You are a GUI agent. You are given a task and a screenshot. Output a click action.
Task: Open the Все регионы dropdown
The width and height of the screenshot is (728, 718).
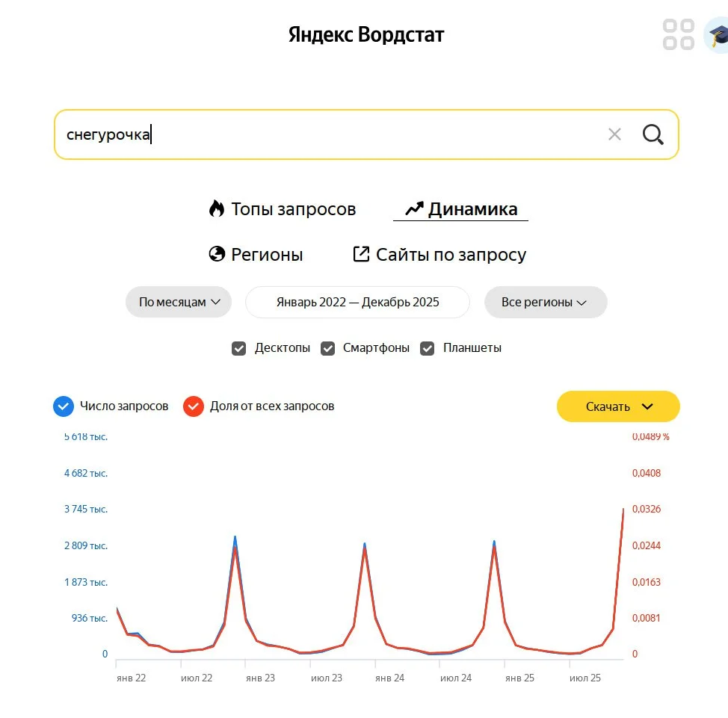point(545,303)
